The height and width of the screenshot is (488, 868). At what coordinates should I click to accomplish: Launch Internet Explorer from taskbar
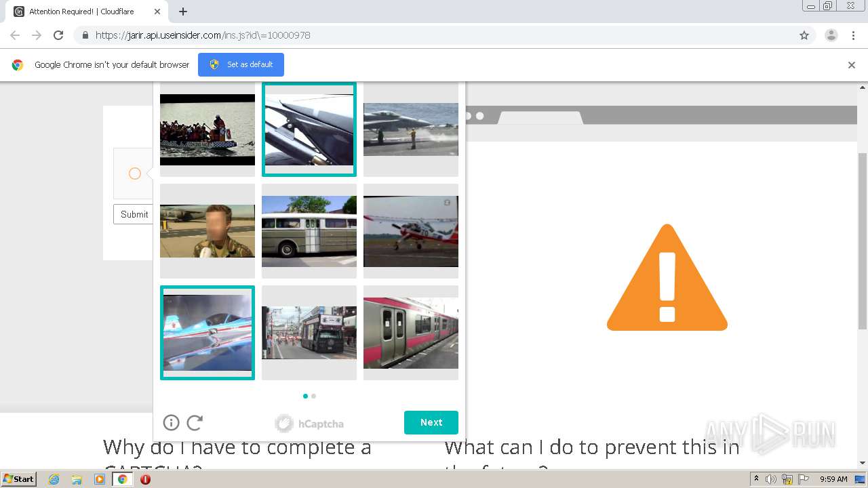tap(54, 479)
